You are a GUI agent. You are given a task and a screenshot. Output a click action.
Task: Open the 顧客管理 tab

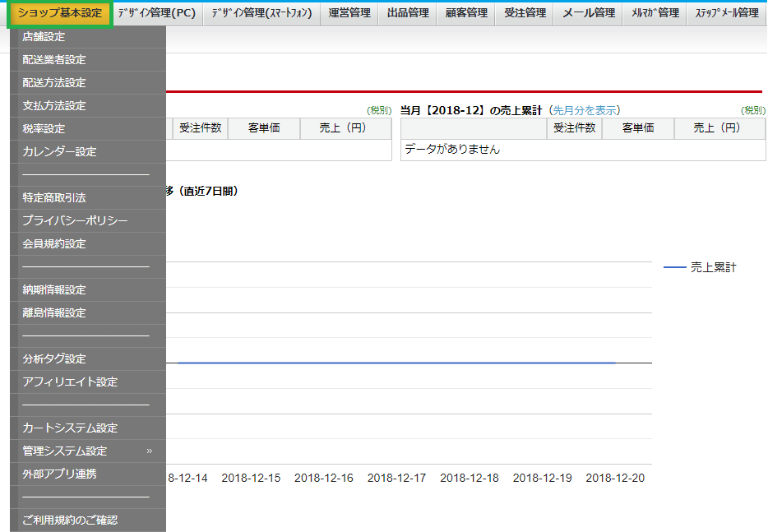(x=465, y=13)
